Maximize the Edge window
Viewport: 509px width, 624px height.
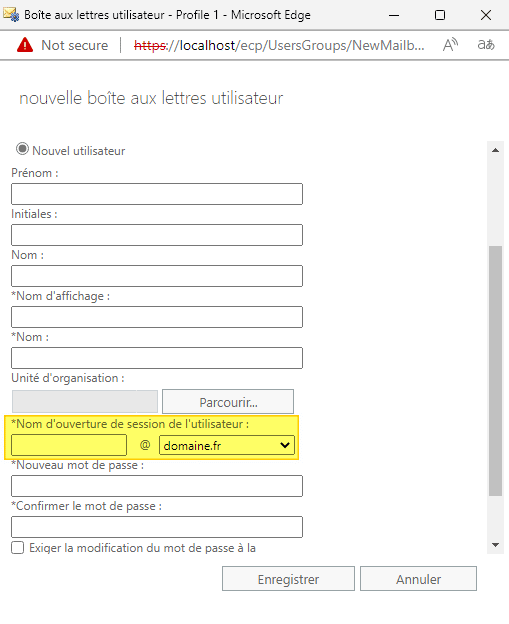click(440, 15)
